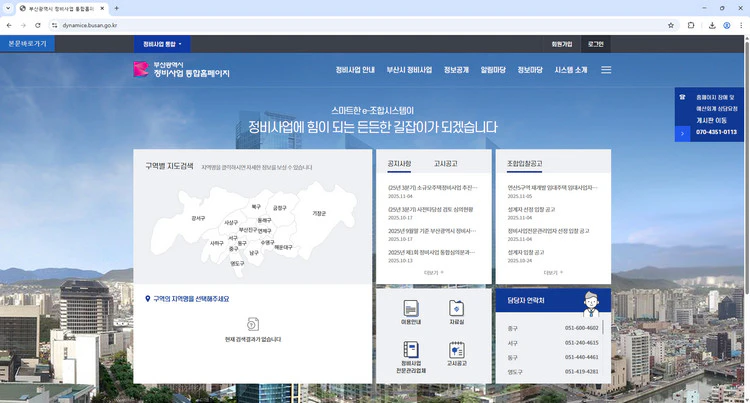The image size is (750, 403).
Task: Click the contact list scrollbar
Action: pyautogui.click(x=603, y=335)
